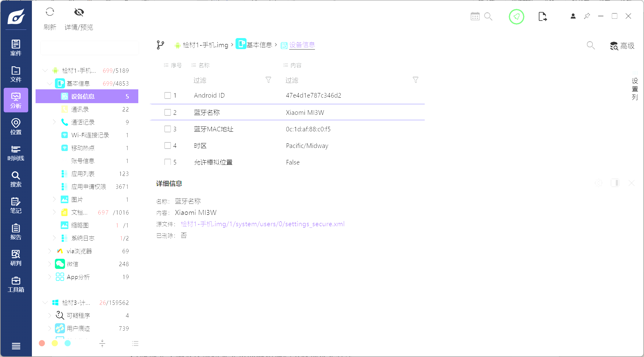Select 应用列表 in the tree

click(83, 174)
